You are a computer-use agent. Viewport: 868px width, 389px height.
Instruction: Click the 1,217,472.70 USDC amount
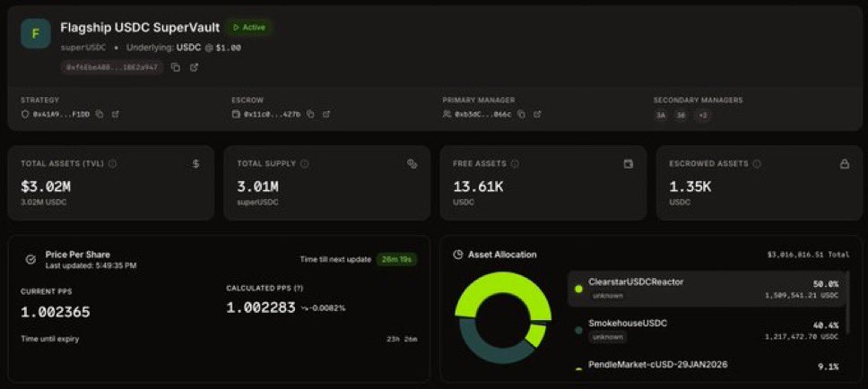click(x=802, y=337)
